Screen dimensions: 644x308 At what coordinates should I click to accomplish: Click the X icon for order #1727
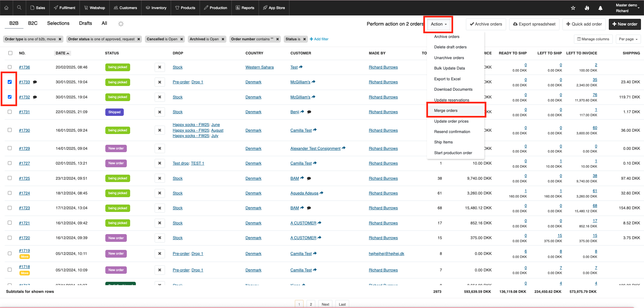tap(160, 163)
